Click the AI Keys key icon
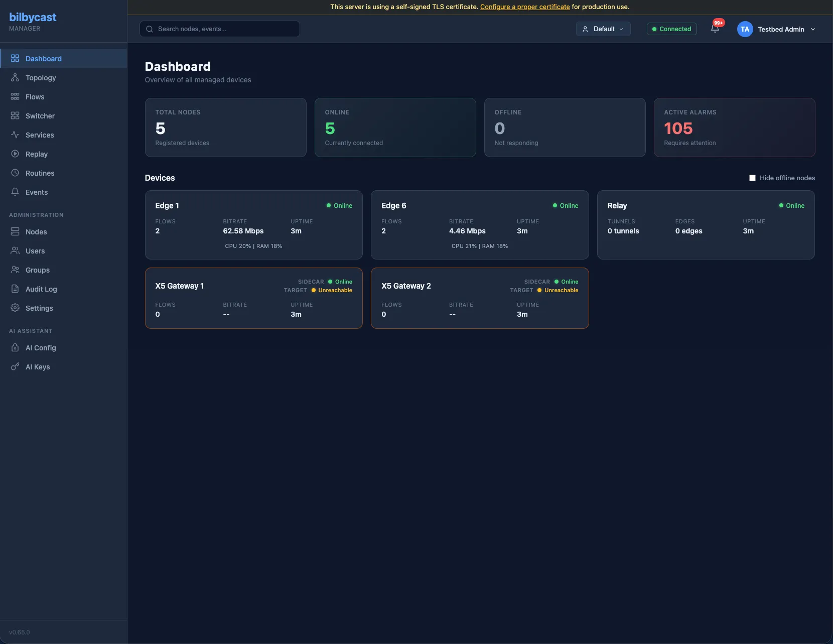 coord(15,366)
